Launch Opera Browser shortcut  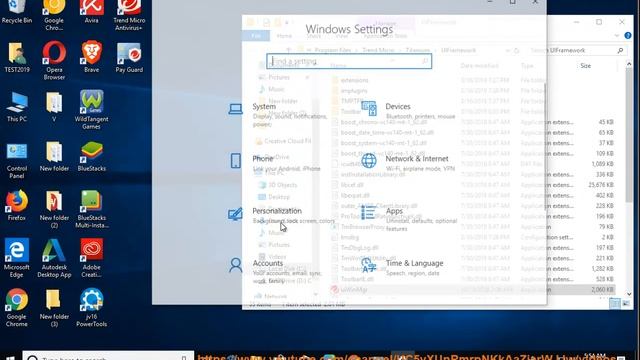point(54,60)
